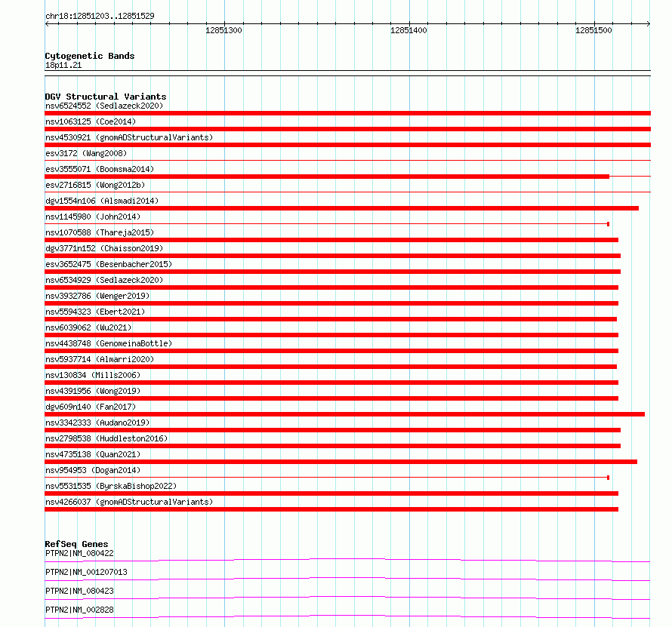Open the esv2716815 (Wong2012b) entry

pyautogui.click(x=95, y=185)
